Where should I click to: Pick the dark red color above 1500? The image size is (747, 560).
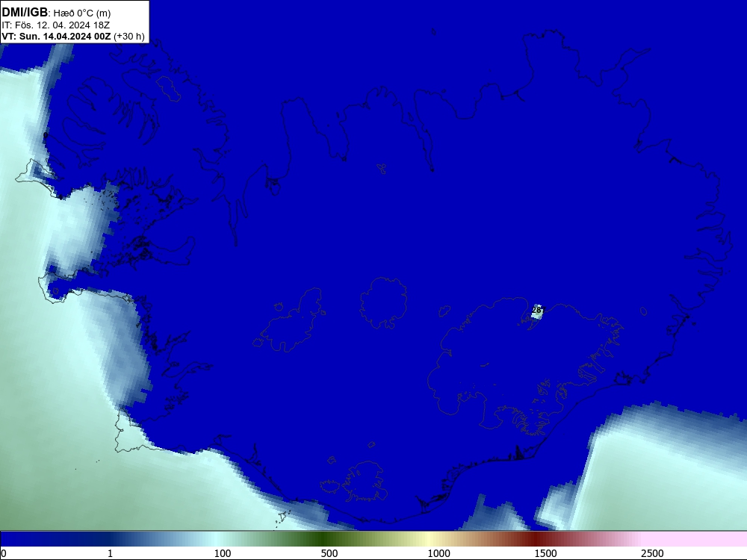click(x=536, y=538)
